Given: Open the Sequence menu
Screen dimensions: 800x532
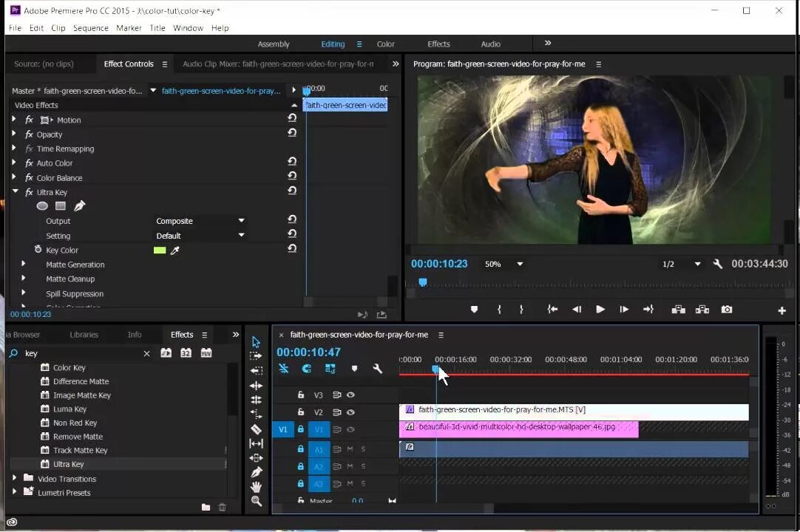Looking at the screenshot, I should tap(91, 28).
